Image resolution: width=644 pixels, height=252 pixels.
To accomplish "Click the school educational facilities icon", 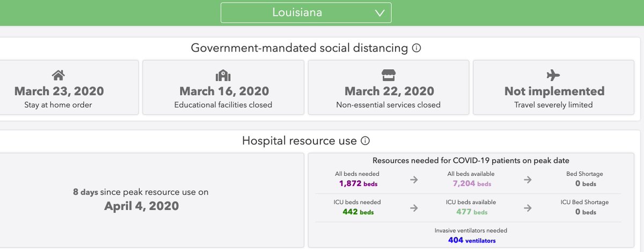I will click(x=223, y=75).
